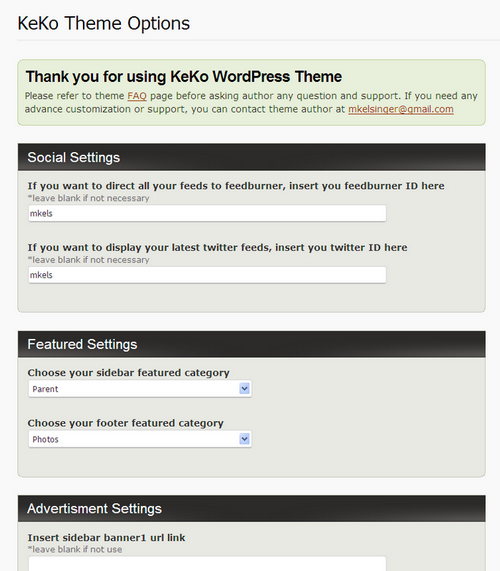The image size is (500, 571).
Task: Open the FAQ link
Action: tap(137, 96)
